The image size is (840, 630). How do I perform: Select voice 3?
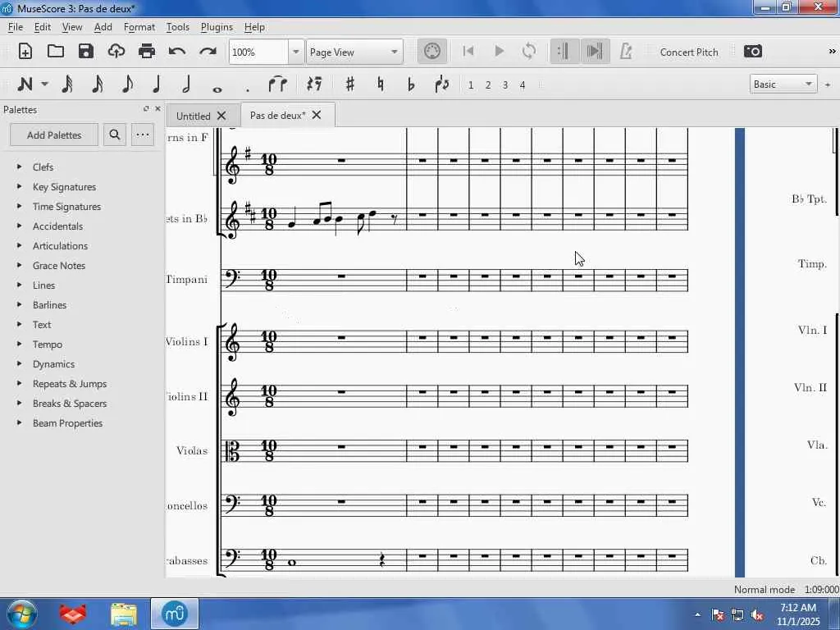coord(504,85)
